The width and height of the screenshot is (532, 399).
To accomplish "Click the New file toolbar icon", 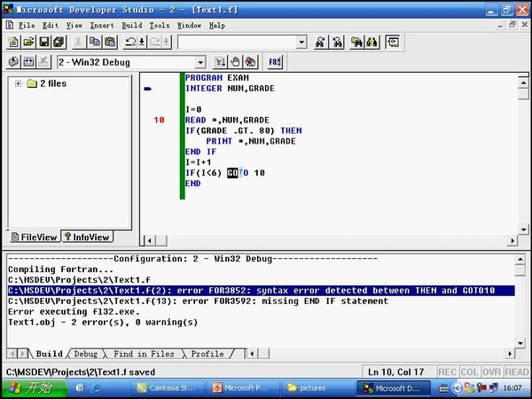I will (14, 42).
